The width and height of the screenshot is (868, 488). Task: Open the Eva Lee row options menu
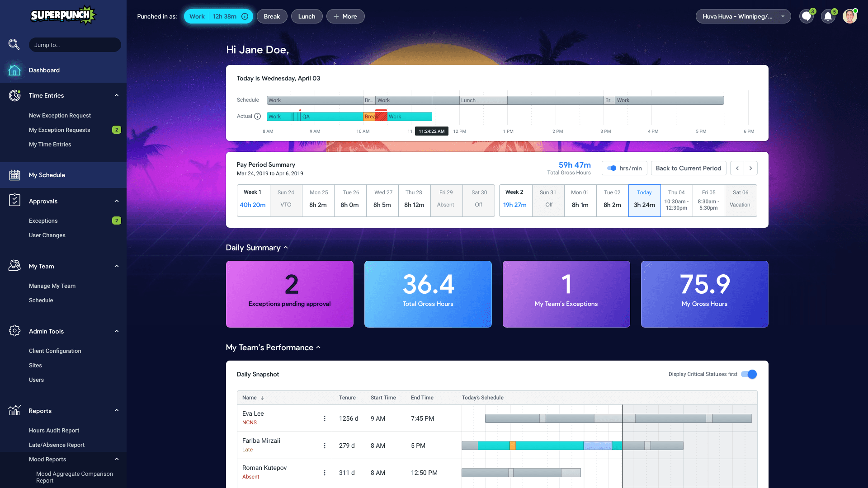[324, 418]
